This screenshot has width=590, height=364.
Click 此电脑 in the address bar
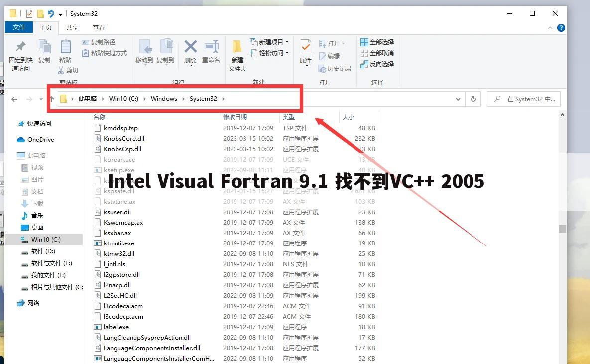click(x=87, y=99)
